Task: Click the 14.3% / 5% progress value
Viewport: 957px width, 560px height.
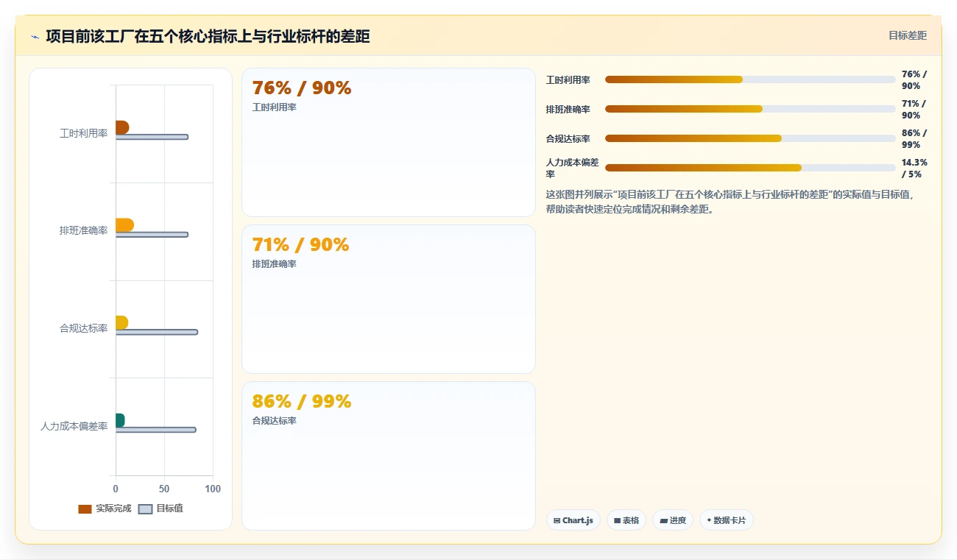Action: click(914, 168)
